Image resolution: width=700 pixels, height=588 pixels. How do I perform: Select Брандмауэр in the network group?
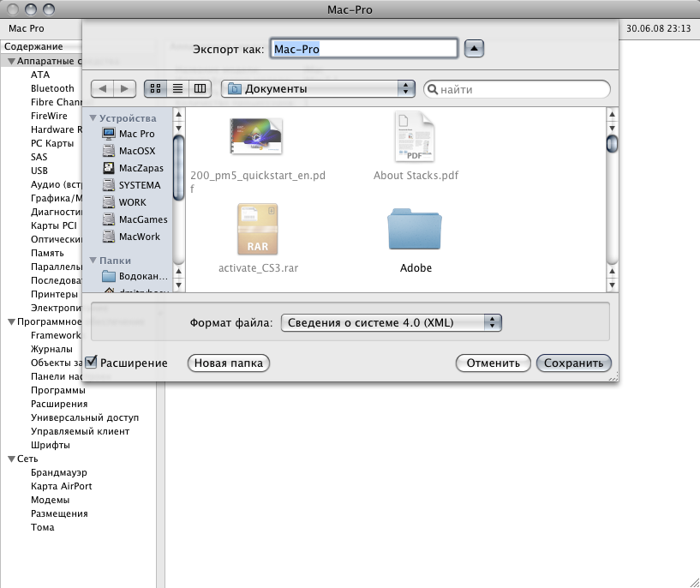pos(59,472)
